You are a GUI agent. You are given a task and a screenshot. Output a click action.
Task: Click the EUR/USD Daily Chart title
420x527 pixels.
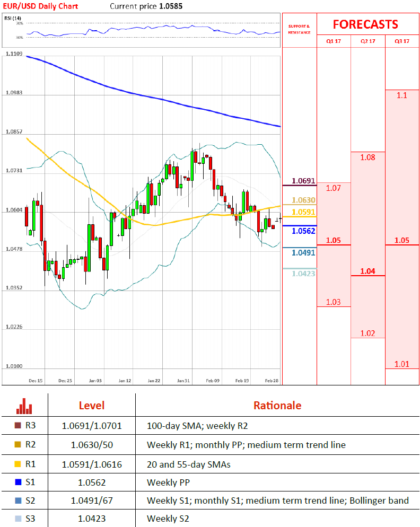pos(40,6)
